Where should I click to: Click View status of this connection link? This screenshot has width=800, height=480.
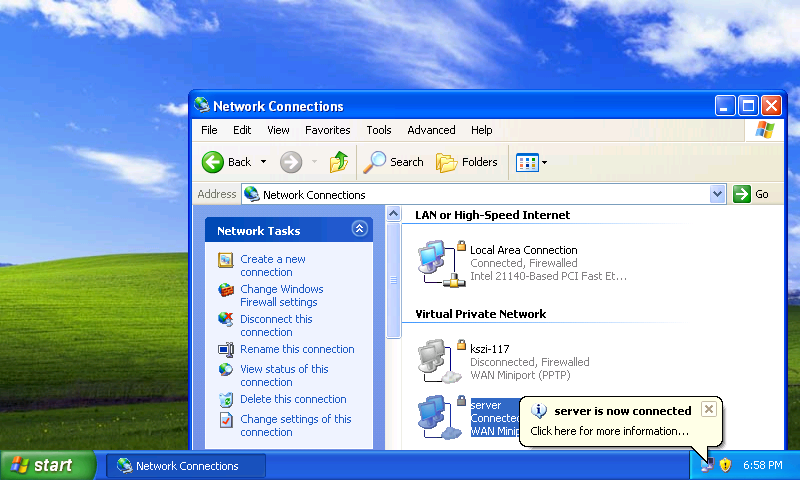(x=284, y=375)
